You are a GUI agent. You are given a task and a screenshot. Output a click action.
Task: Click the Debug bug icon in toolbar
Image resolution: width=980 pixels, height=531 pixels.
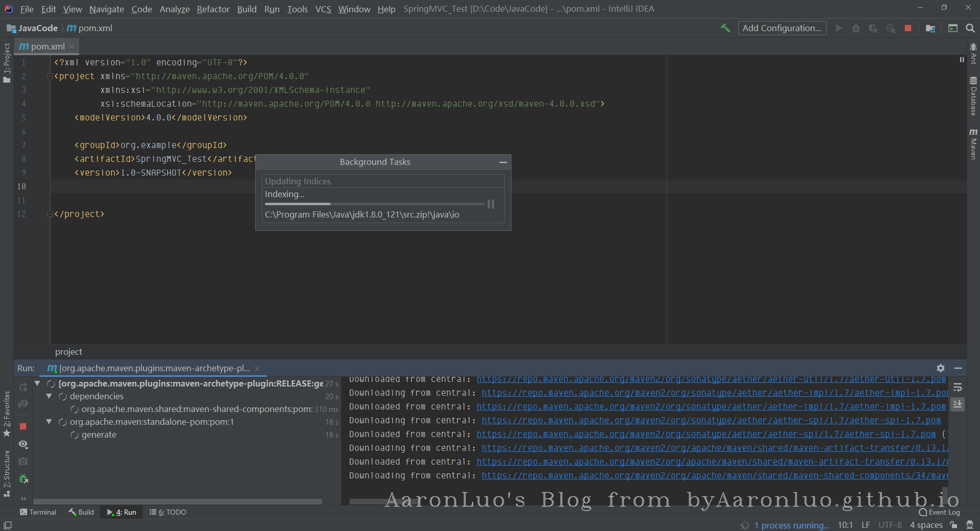pyautogui.click(x=856, y=28)
